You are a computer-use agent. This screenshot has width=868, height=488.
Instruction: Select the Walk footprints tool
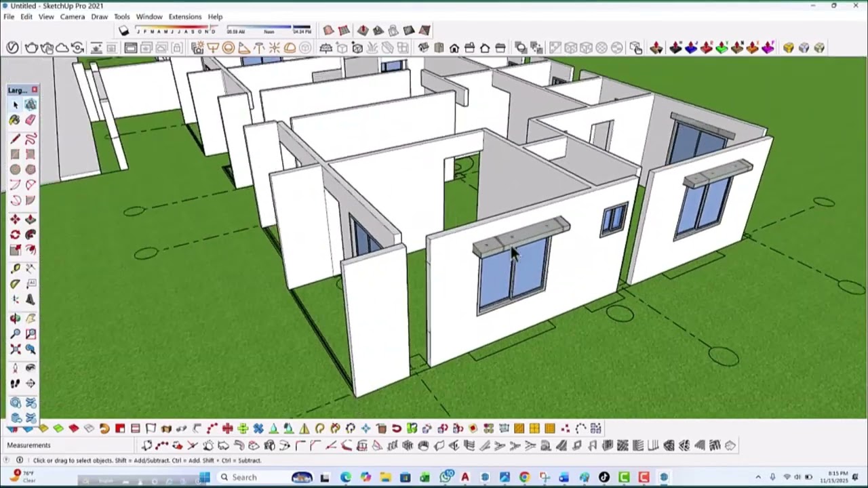pyautogui.click(x=15, y=384)
